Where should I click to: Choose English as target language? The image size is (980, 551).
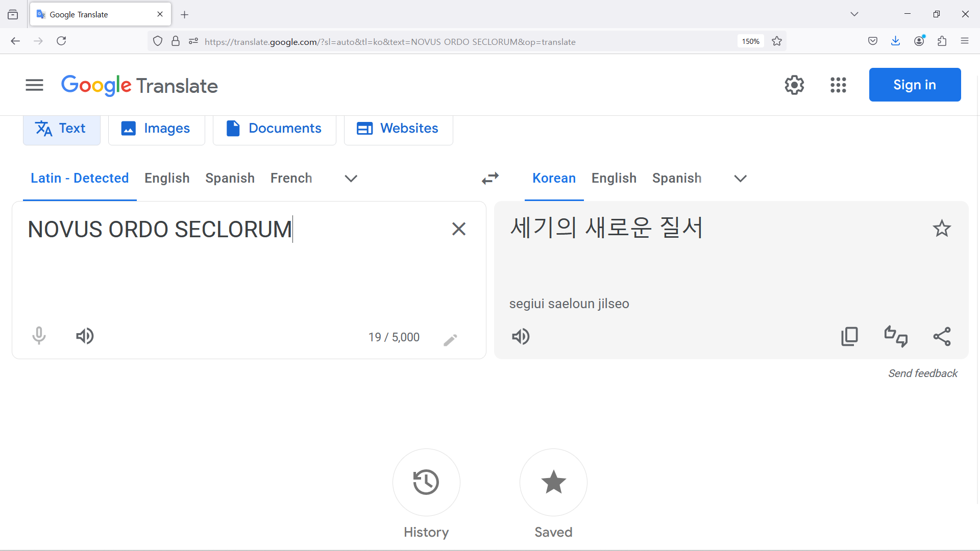(614, 178)
